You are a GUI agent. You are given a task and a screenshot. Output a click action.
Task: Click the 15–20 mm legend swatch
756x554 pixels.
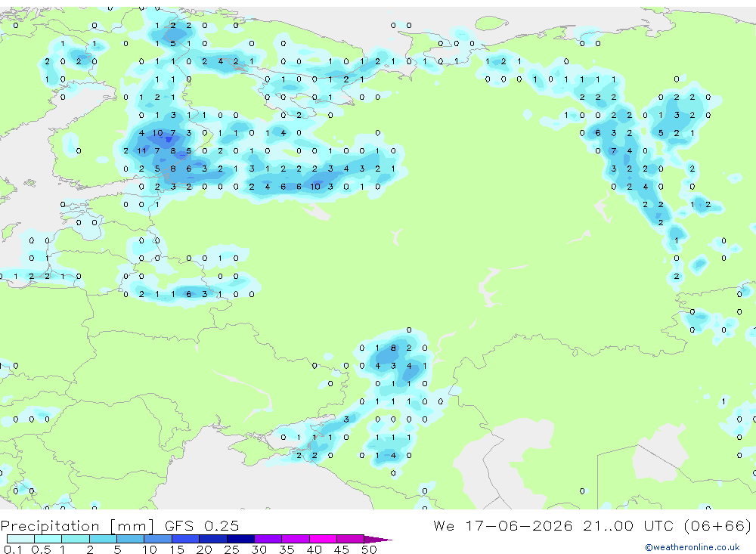click(x=185, y=539)
